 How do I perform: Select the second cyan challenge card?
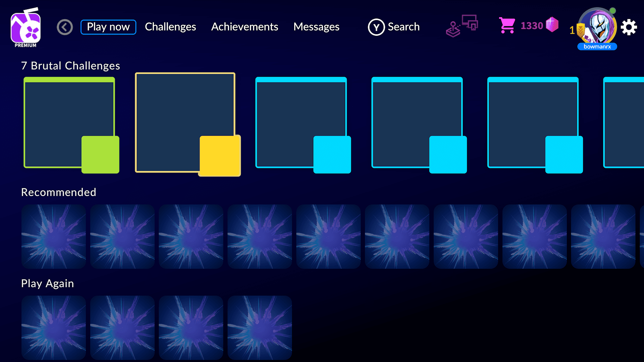click(417, 123)
